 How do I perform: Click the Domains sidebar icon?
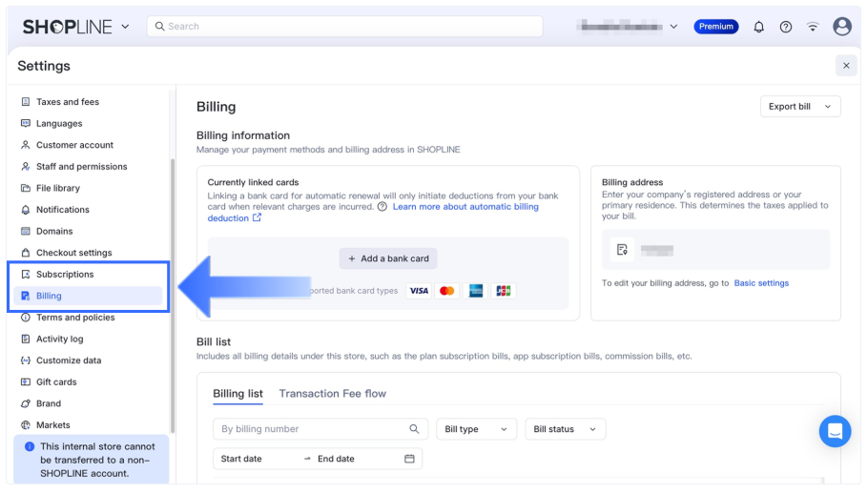[26, 231]
